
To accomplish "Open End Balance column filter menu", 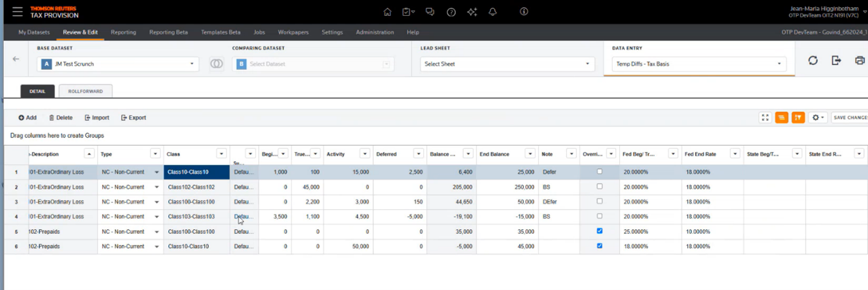I will (530, 154).
